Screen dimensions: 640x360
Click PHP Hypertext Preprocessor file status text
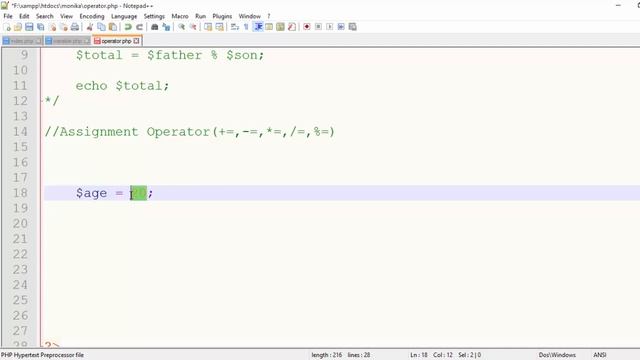[x=42, y=355]
